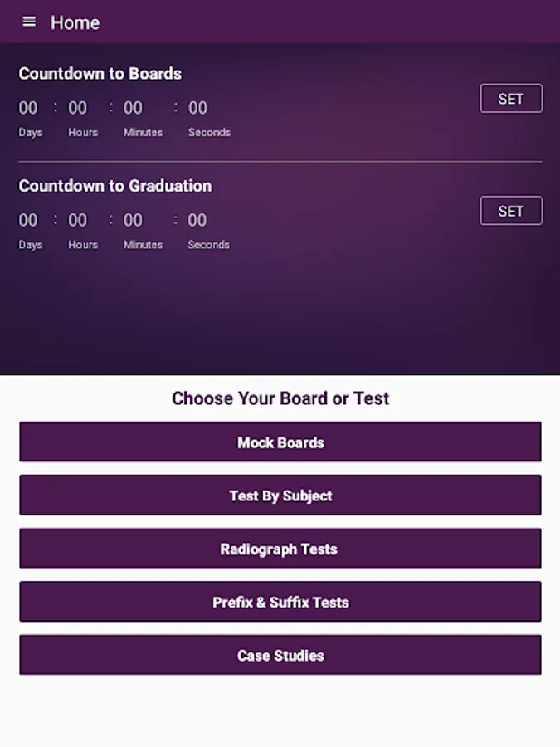The image size is (560, 747).
Task: Open Radiograph Tests
Action: [x=280, y=549]
